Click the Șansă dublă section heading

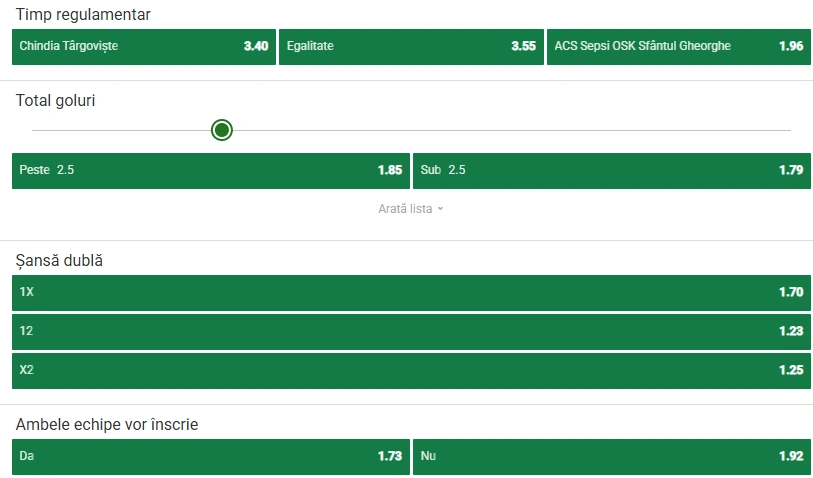click(x=59, y=261)
